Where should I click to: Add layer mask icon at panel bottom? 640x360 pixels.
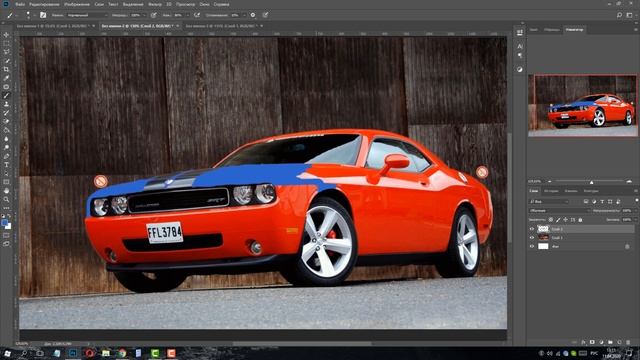click(592, 342)
